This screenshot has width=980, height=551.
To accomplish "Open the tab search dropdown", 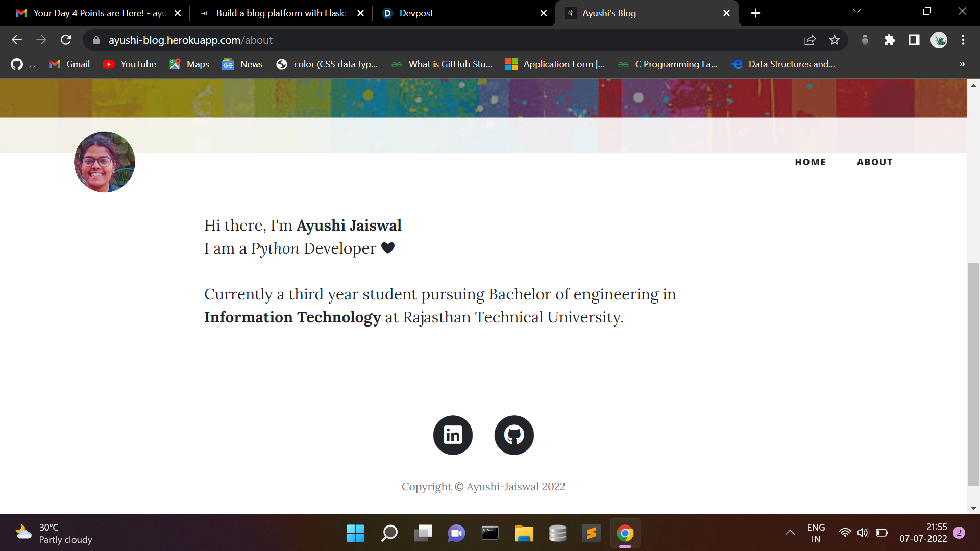I will pos(857,11).
